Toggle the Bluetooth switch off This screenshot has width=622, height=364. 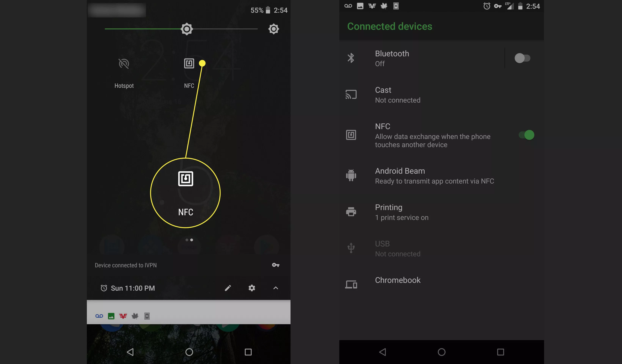coord(521,58)
